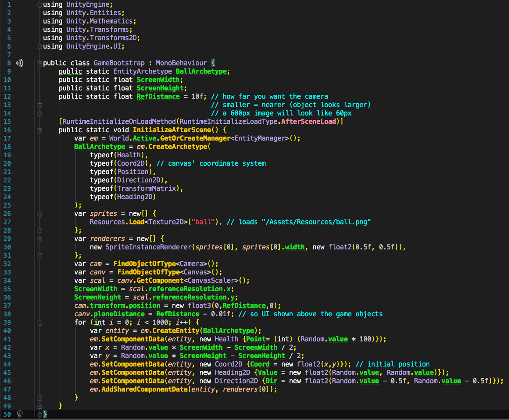Click the fold end marker at line 48
The image size is (509, 420).
pyautogui.click(x=39, y=397)
